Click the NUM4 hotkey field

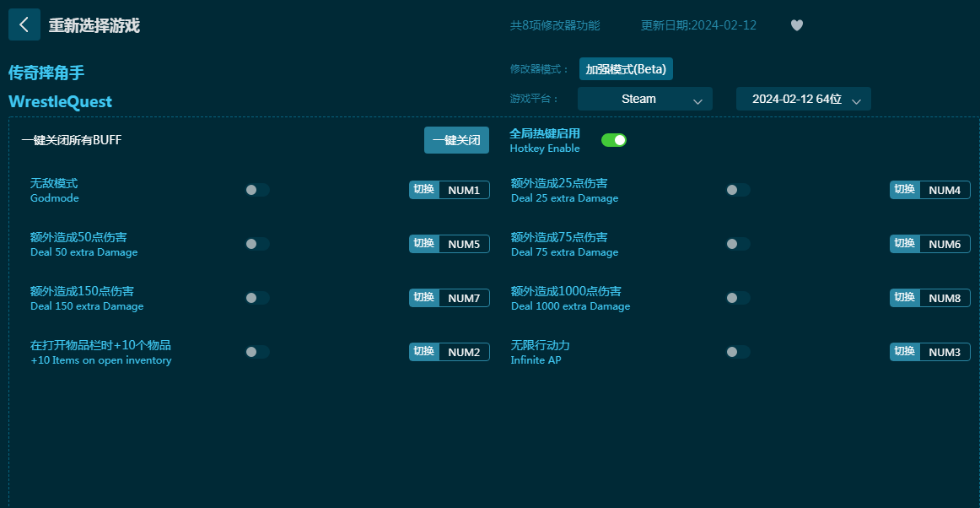(945, 190)
